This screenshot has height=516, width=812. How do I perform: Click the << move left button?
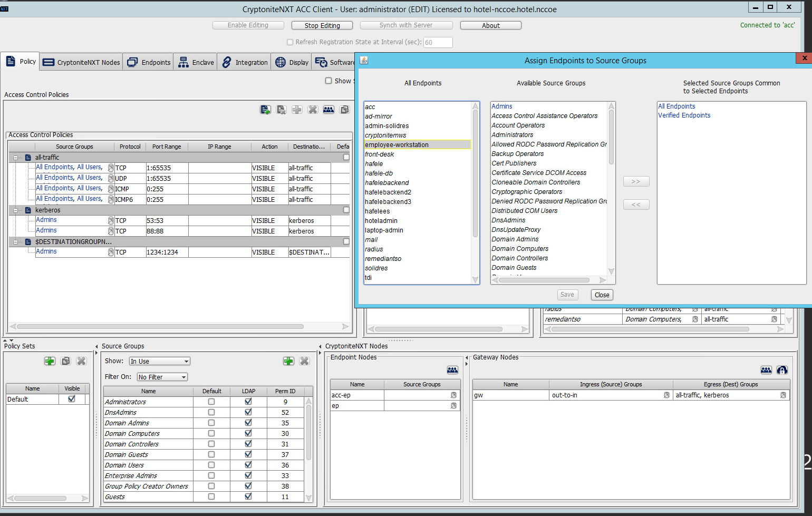coord(636,205)
